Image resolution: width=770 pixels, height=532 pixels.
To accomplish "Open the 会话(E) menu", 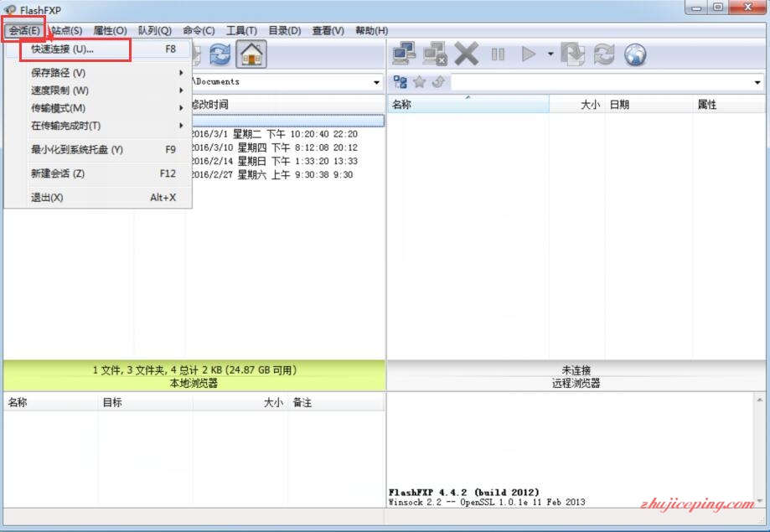I will (x=24, y=30).
